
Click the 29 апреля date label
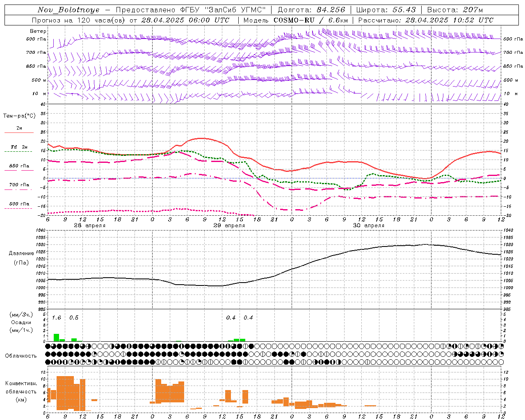pos(229,226)
